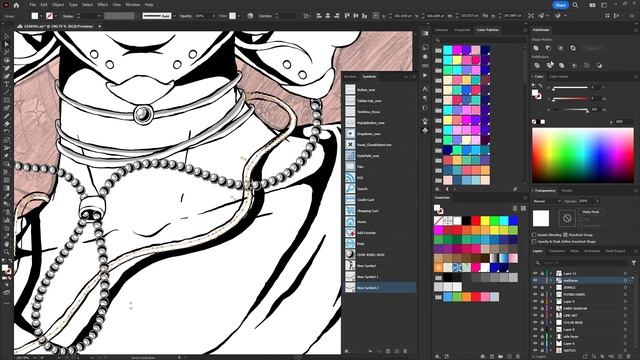Viewport: 640px width, 360px height.
Task: Open the Object menu
Action: click(58, 5)
